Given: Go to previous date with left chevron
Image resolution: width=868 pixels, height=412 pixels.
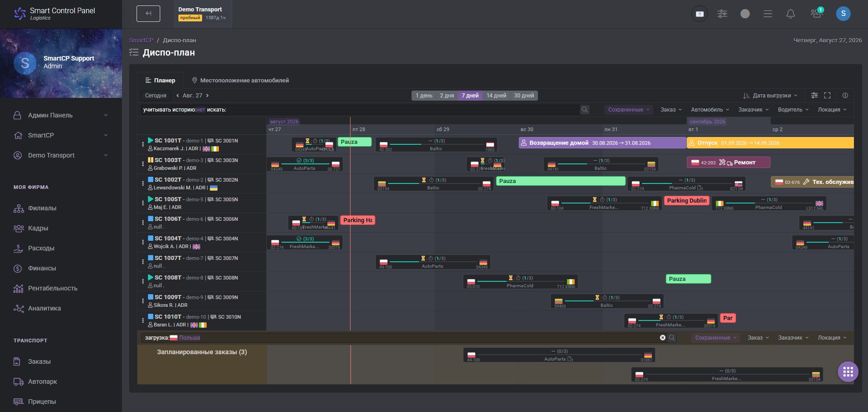Looking at the screenshot, I should (178, 96).
